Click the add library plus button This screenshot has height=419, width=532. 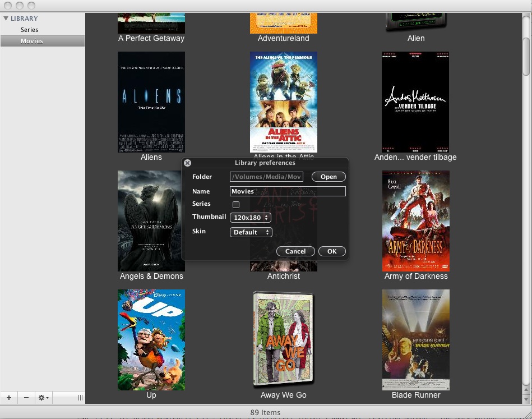coord(8,398)
